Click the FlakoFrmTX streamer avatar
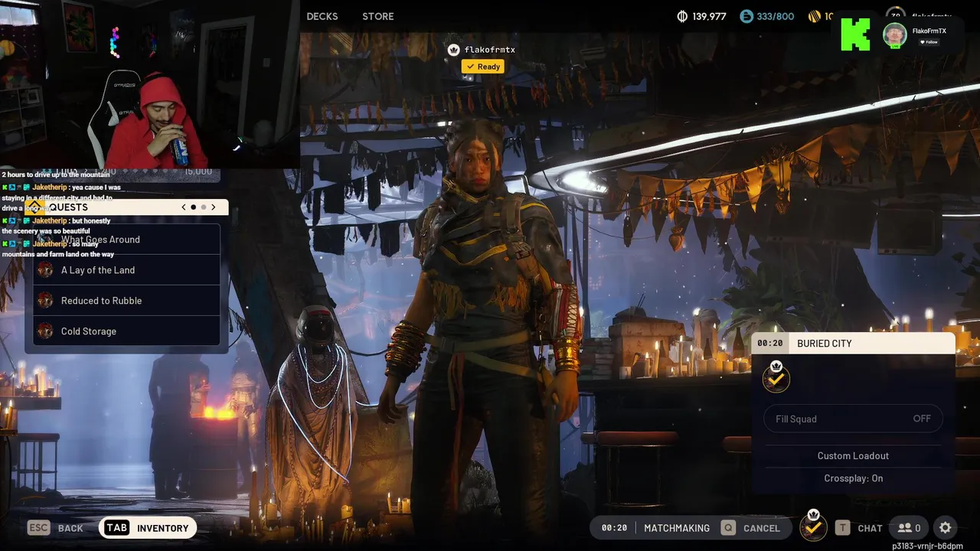Screen dimensions: 980x551 tap(895, 35)
